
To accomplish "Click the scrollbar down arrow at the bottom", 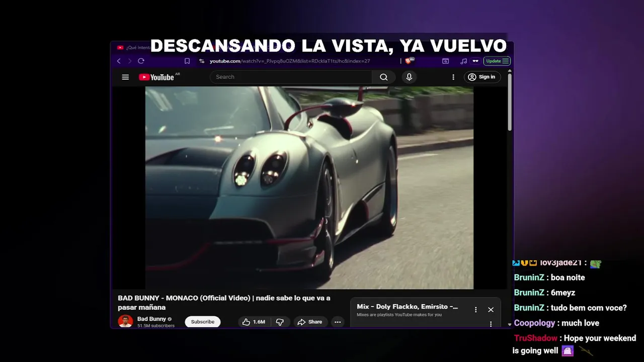I will click(x=510, y=324).
